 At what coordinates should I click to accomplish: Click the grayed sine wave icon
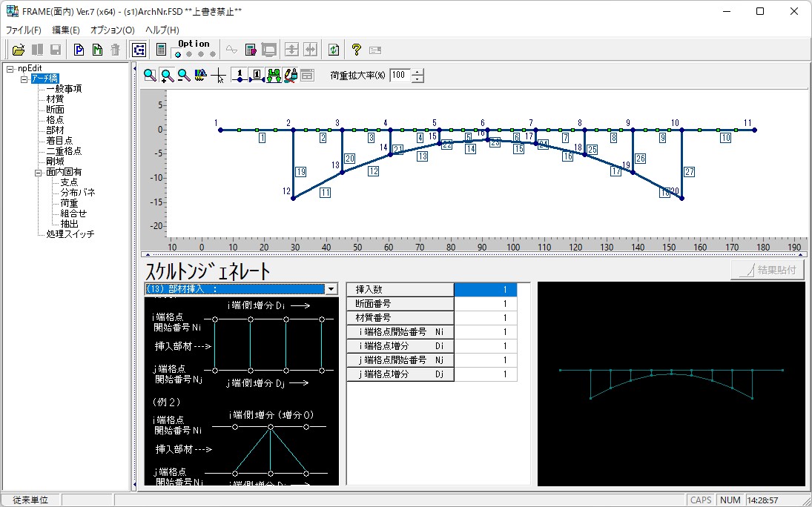[x=231, y=50]
